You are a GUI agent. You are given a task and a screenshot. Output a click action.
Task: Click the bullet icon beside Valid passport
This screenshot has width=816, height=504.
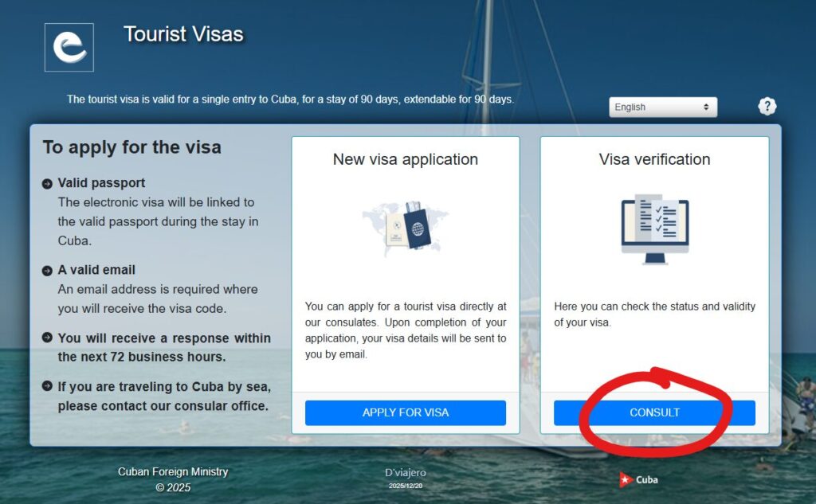point(47,184)
